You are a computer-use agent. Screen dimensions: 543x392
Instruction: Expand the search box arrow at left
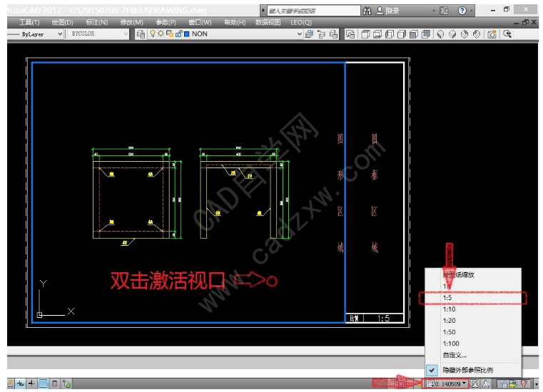263,11
